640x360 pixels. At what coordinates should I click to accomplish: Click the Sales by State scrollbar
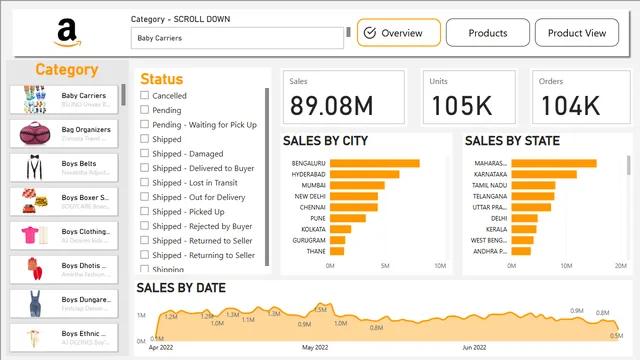pos(629,165)
